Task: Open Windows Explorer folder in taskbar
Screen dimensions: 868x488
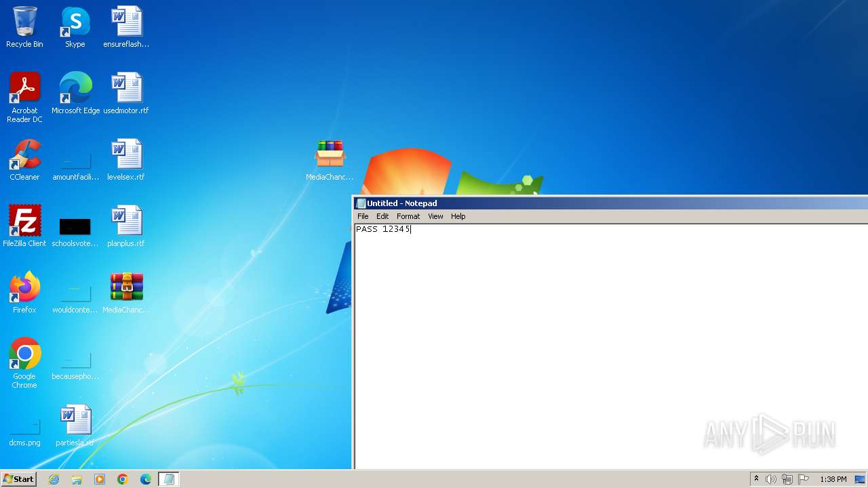Action: (x=77, y=479)
